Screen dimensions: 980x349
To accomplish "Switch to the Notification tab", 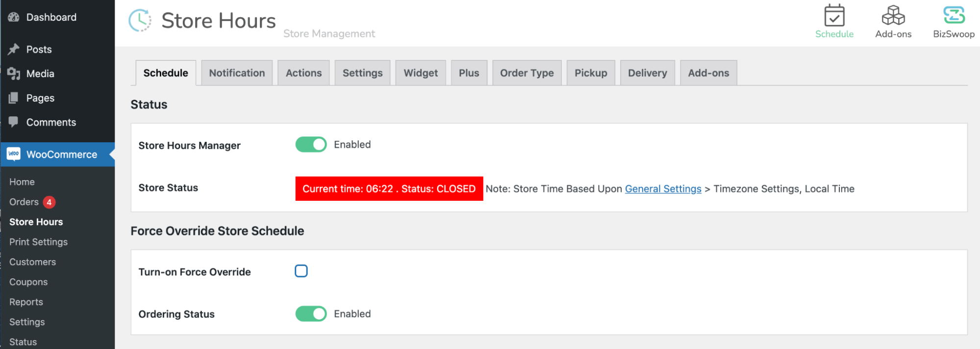I will (237, 73).
